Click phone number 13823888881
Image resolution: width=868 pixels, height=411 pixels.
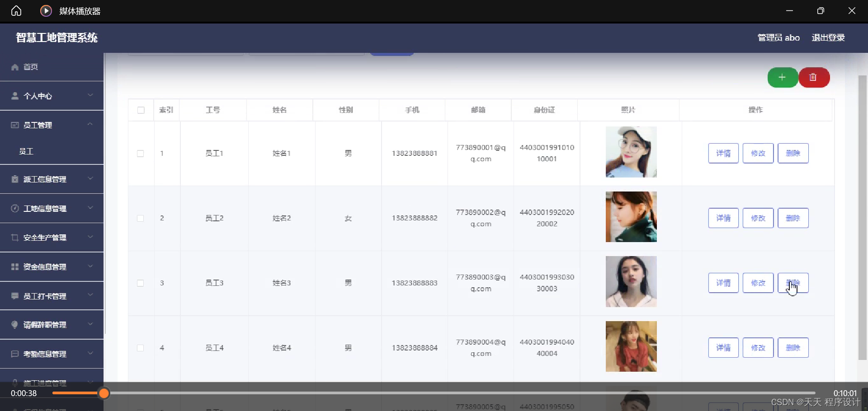(x=415, y=153)
